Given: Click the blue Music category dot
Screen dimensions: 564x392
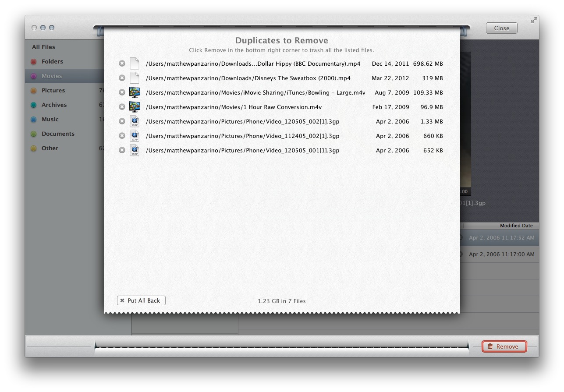Looking at the screenshot, I should click(33, 120).
